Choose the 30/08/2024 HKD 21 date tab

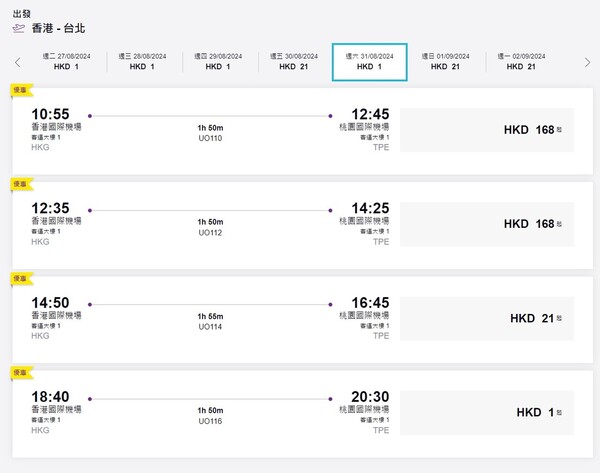coord(294,61)
